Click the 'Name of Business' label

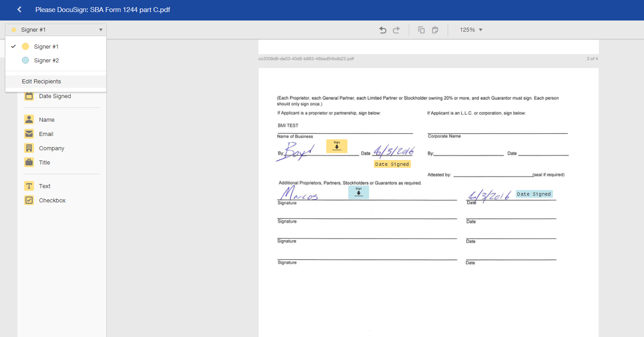point(295,136)
